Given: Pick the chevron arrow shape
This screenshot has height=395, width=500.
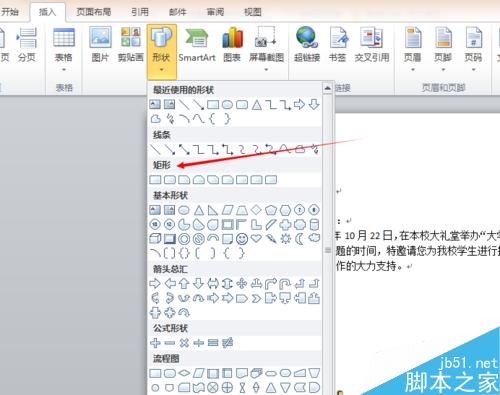Looking at the screenshot, I should [x=256, y=298].
